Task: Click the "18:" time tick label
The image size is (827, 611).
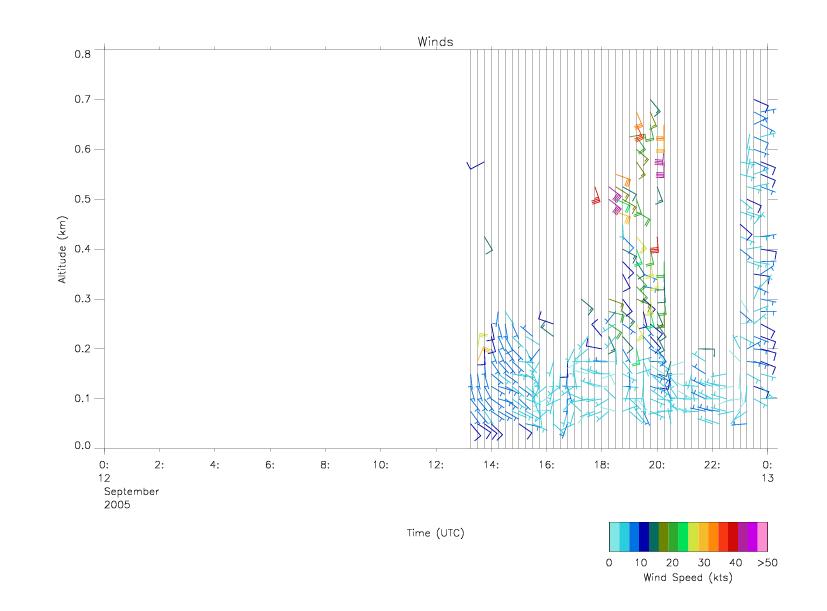Action: (x=601, y=465)
